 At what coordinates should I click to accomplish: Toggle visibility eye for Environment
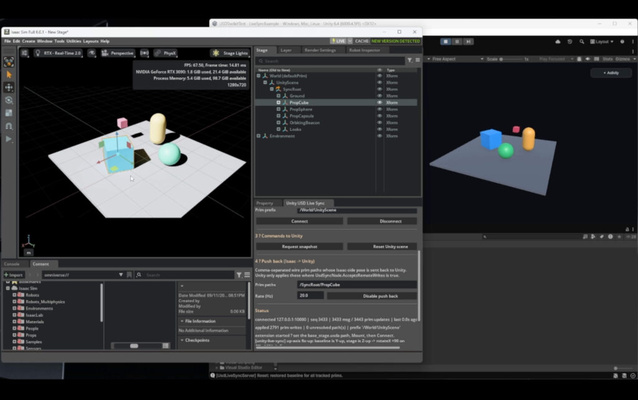pyautogui.click(x=380, y=136)
